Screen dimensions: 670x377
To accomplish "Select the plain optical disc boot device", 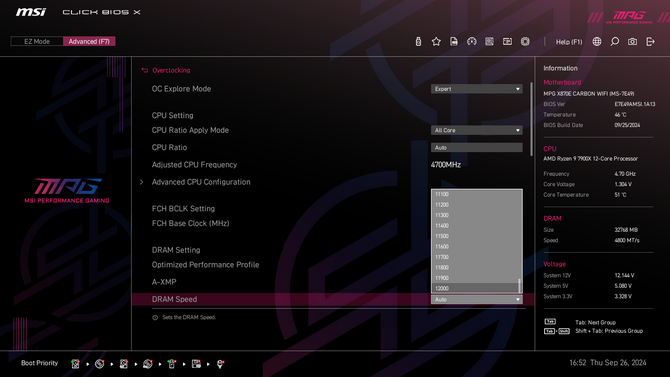I will 100,364.
